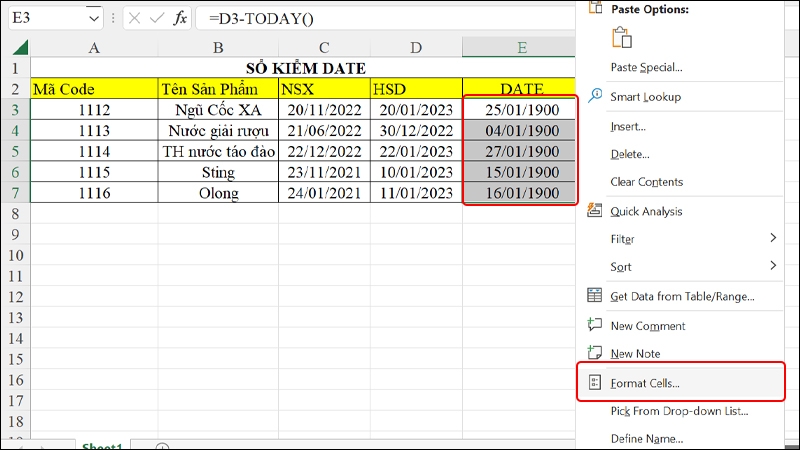The height and width of the screenshot is (450, 800).
Task: Select row 12 header
Action: click(15, 297)
